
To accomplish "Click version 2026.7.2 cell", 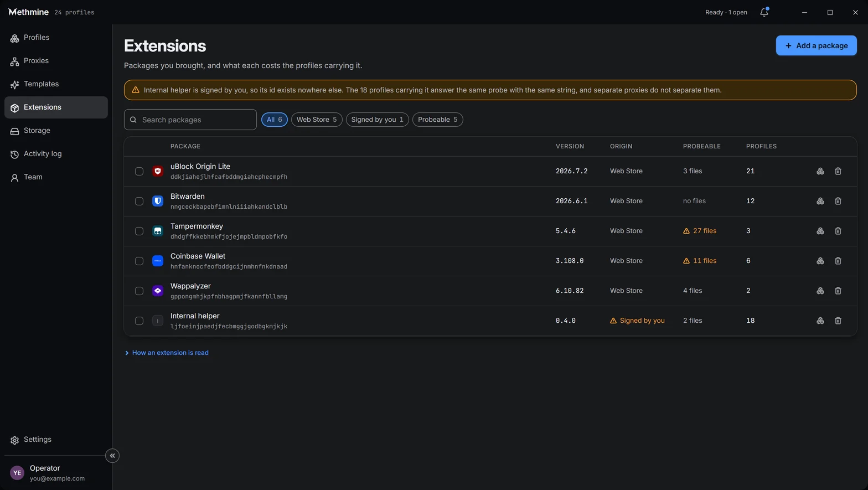I will point(572,171).
